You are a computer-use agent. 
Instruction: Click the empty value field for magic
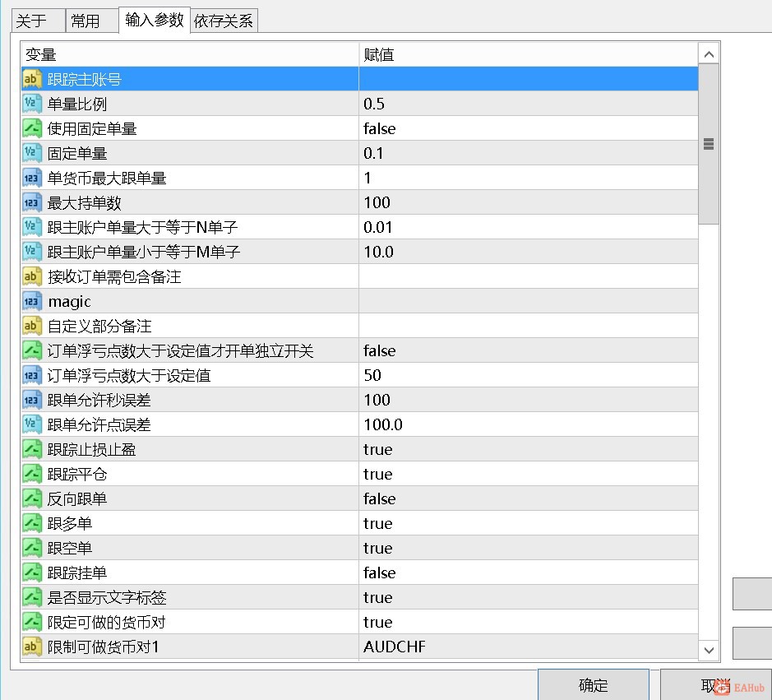[x=529, y=301]
